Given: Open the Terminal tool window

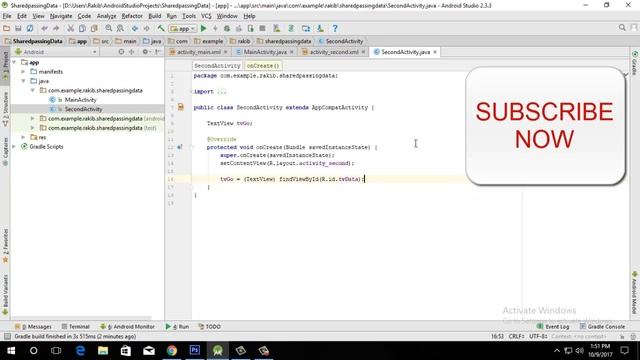Looking at the screenshot, I should pos(76,327).
